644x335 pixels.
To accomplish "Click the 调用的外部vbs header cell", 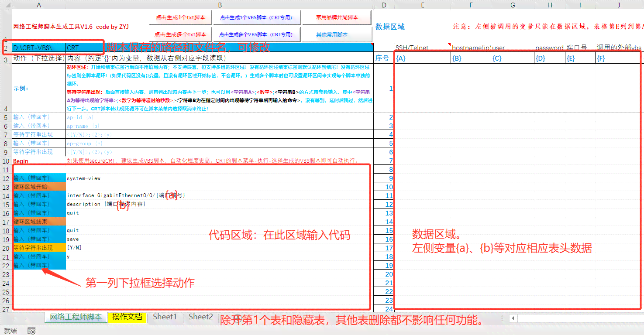I will (619, 48).
